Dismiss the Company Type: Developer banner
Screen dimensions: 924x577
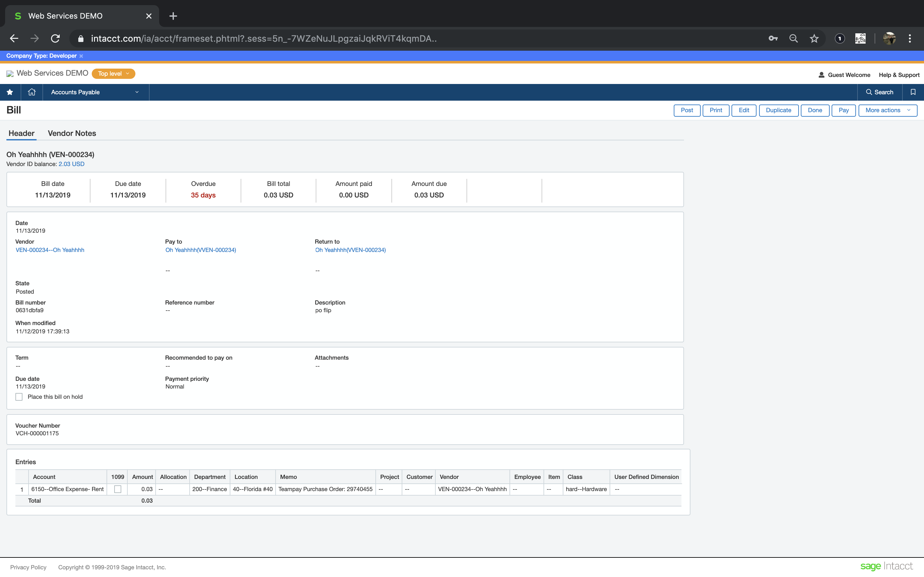pyautogui.click(x=81, y=56)
